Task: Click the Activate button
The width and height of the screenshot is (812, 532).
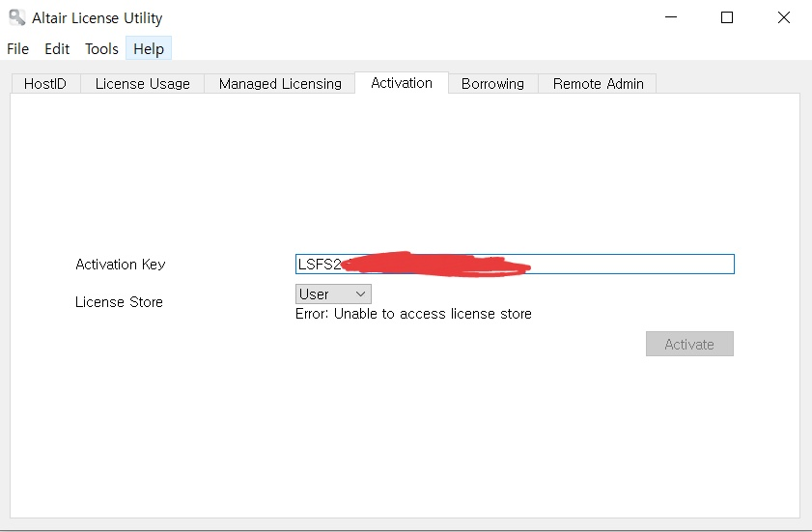Action: (x=689, y=344)
